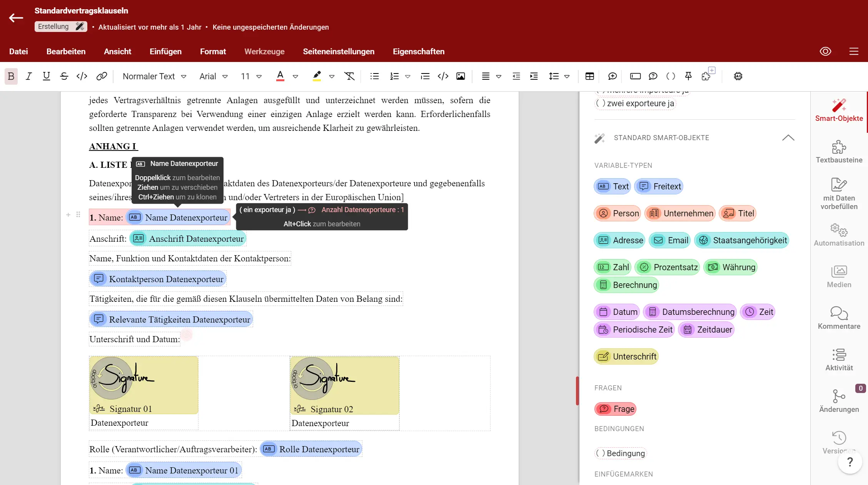Select the Anschrift Datenexporteur field
This screenshot has height=485, width=868.
point(188,239)
